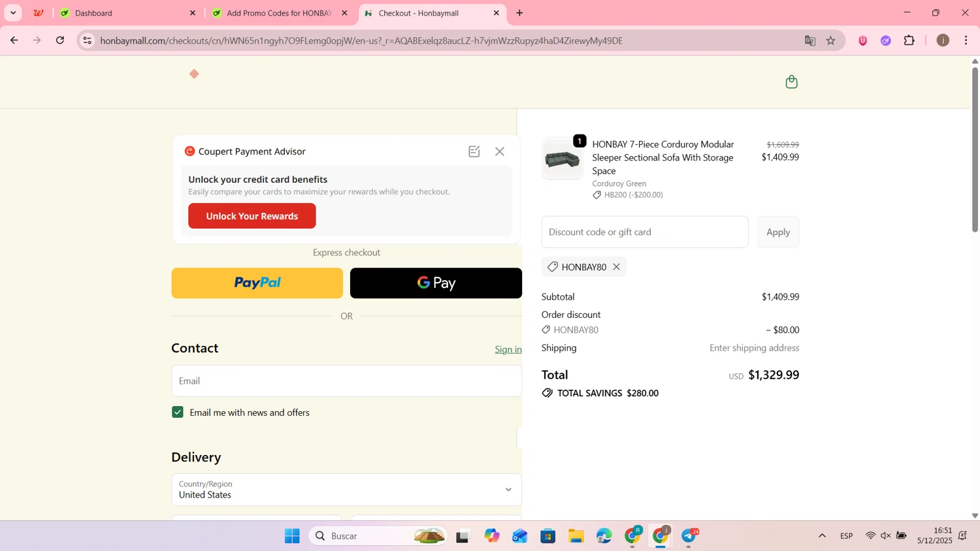Pay with the Google Pay button
This screenshot has height=551, width=980.
tap(436, 283)
